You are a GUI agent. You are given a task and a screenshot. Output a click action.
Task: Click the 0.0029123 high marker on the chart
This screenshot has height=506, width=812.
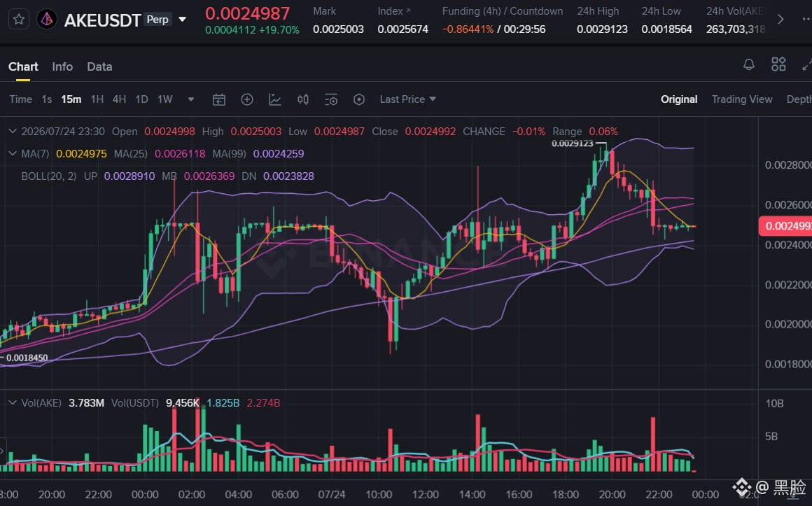(572, 143)
